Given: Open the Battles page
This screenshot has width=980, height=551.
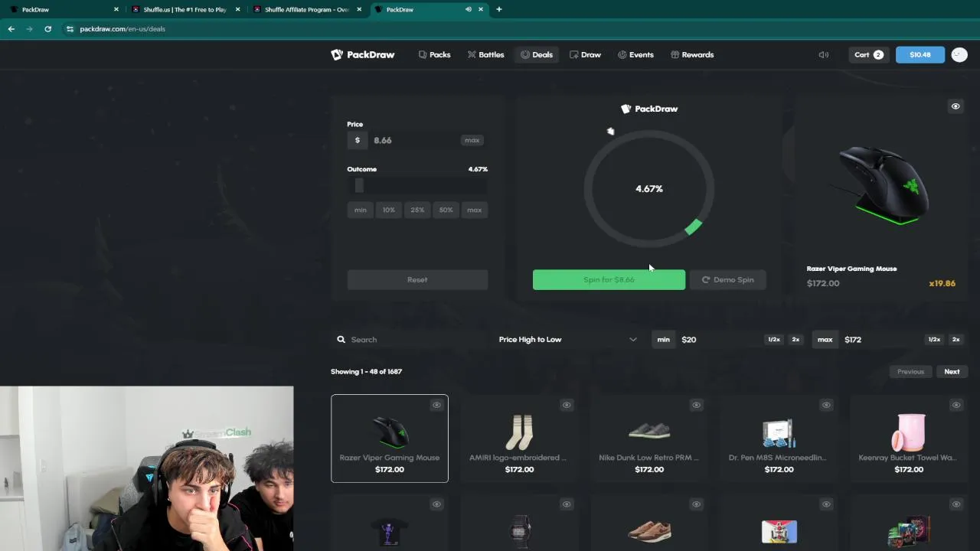Looking at the screenshot, I should (485, 55).
